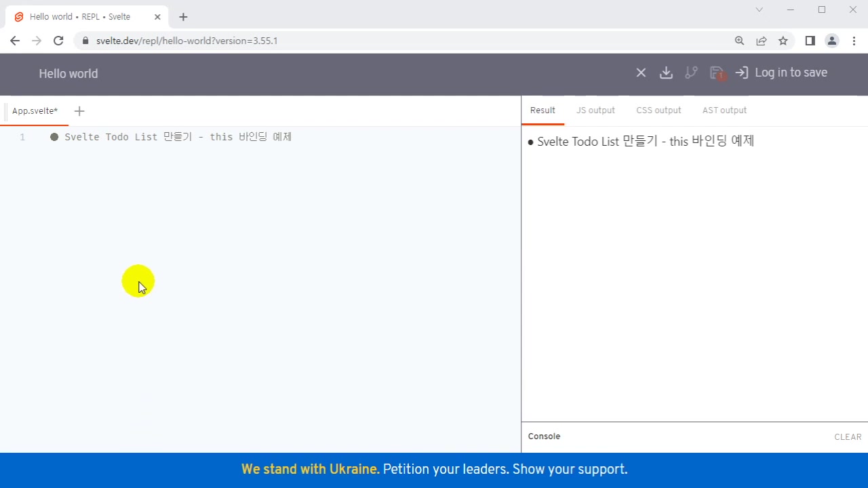Add new component with plus icon beside App.svelte
The image size is (868, 488).
79,111
